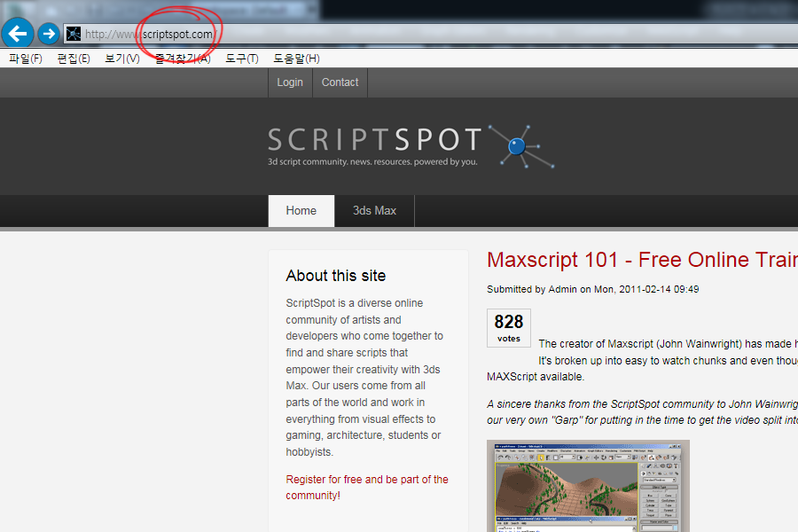Open the 편집(E) menu
This screenshot has width=798, height=532.
pos(74,59)
